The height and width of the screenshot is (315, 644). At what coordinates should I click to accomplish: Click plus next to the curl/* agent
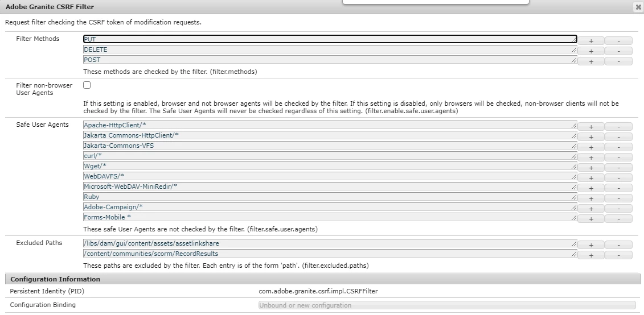pyautogui.click(x=591, y=157)
